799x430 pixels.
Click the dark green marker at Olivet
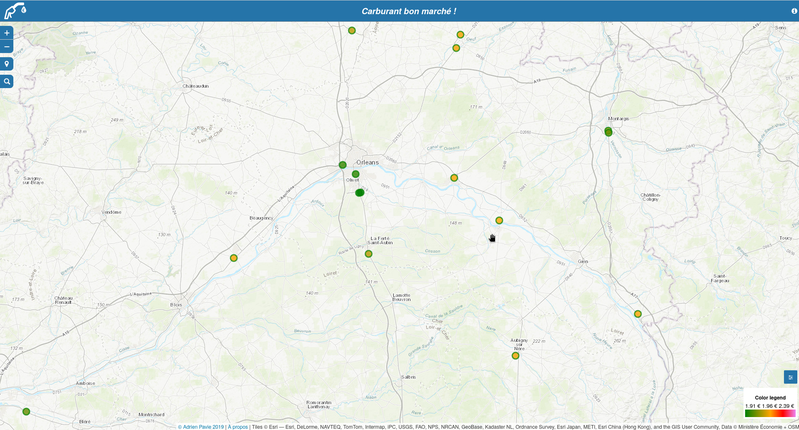pos(360,192)
